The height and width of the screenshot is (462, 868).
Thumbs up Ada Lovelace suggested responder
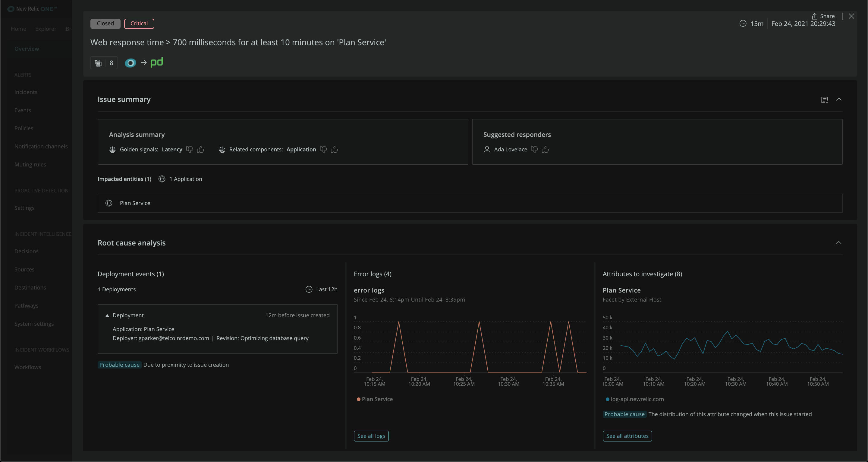point(545,149)
